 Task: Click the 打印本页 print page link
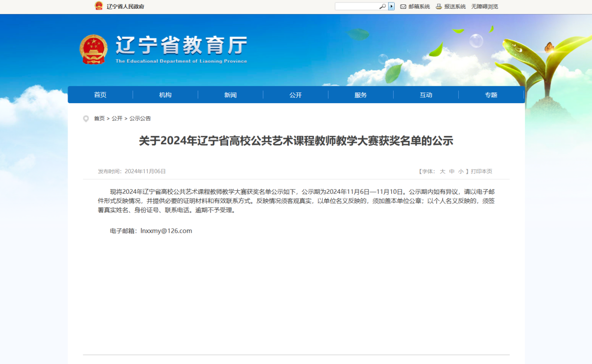[x=481, y=171]
